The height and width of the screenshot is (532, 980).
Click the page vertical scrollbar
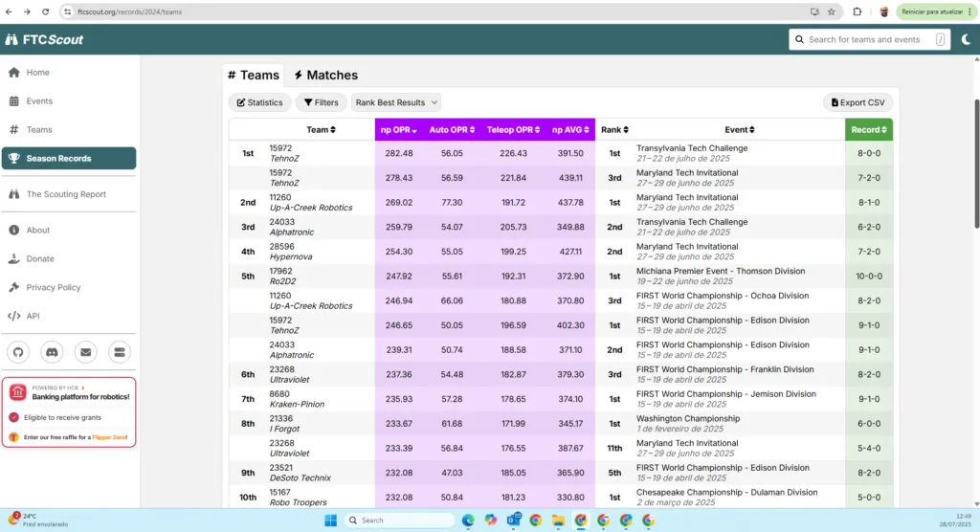pos(975,165)
